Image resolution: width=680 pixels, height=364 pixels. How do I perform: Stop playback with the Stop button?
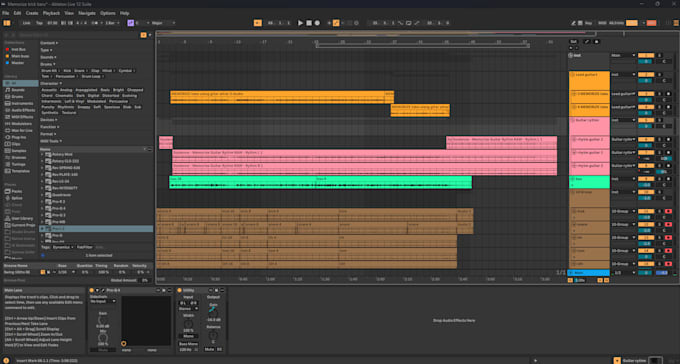[x=309, y=23]
